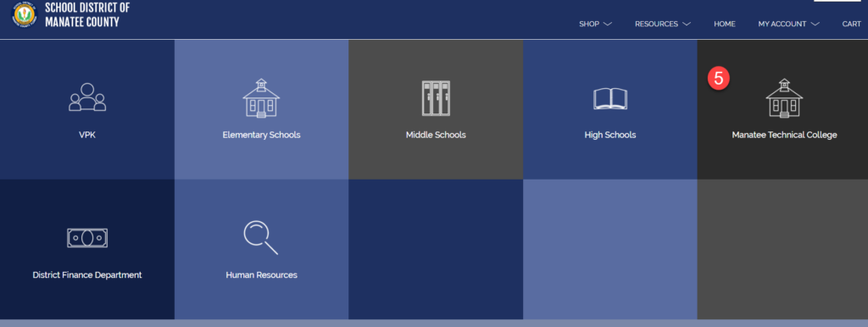The width and height of the screenshot is (868, 327).
Task: Click the Elementary Schools text link
Action: 261,135
